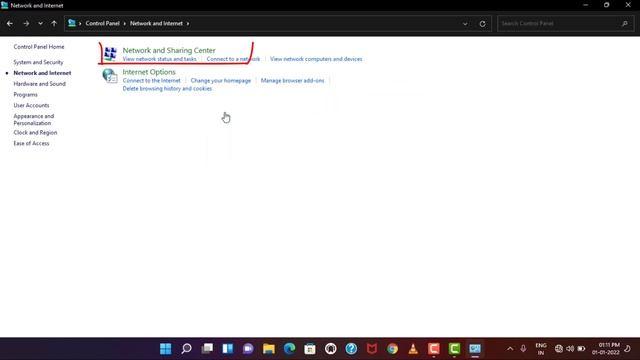Select Network and Internet in sidebar

pyautogui.click(x=42, y=73)
